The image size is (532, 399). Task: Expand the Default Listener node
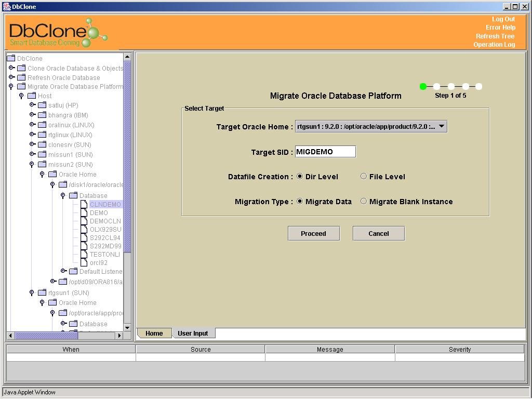point(64,271)
